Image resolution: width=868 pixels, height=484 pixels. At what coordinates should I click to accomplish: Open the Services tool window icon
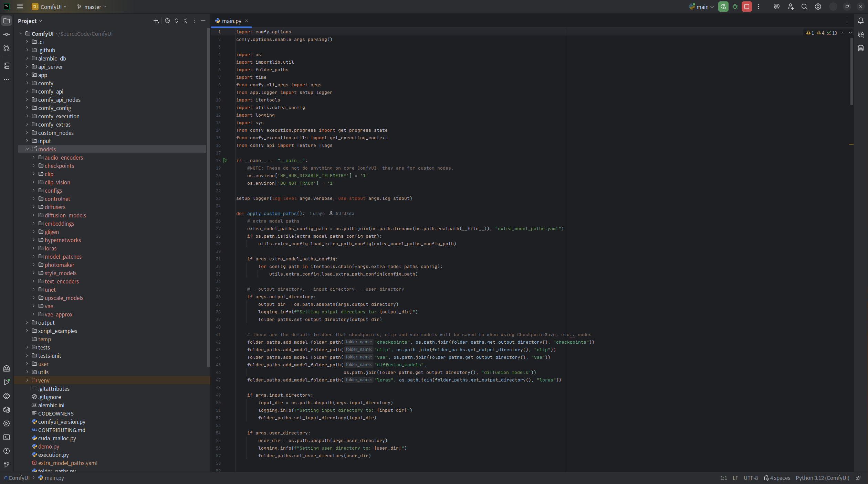coord(7,423)
